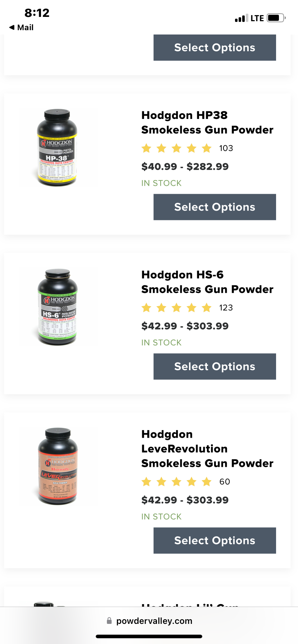298x644 pixels.
Task: Select Options for Hodgdon LeveRevolution powder
Action: [215, 540]
